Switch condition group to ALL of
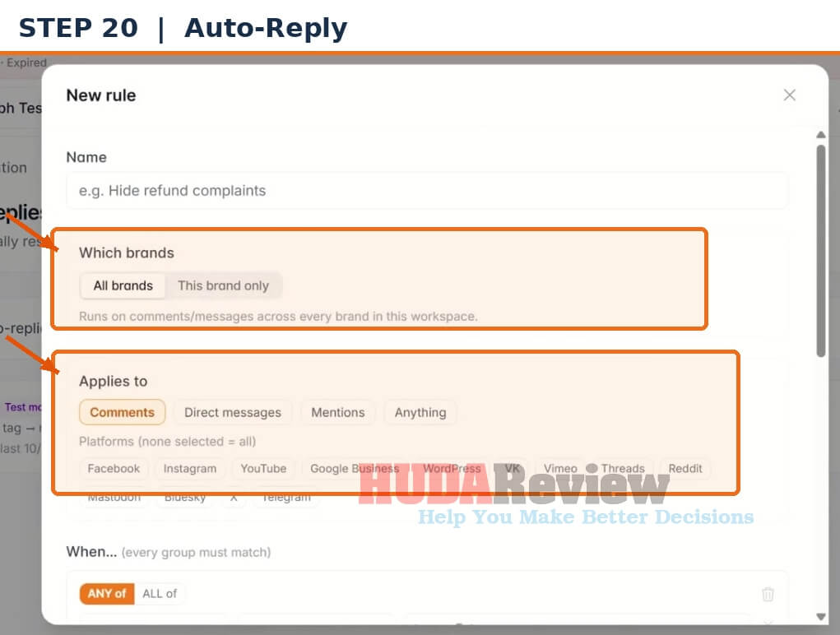The width and height of the screenshot is (840, 635). 159,594
